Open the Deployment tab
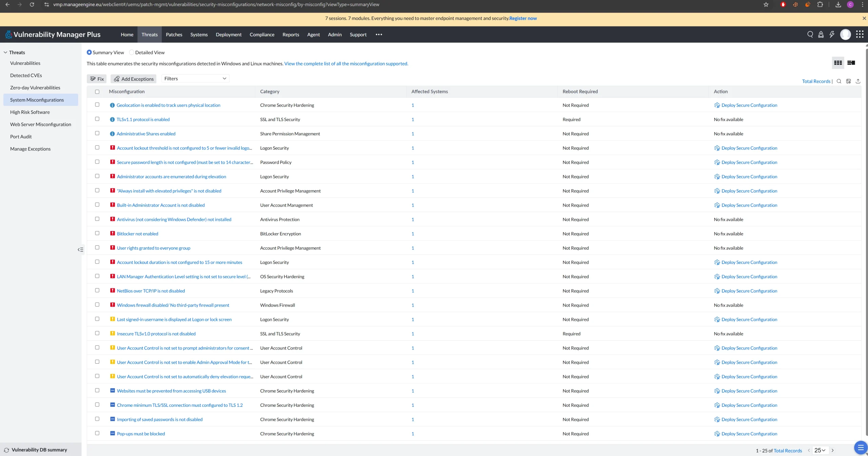Viewport: 868px width, 456px height. click(229, 34)
